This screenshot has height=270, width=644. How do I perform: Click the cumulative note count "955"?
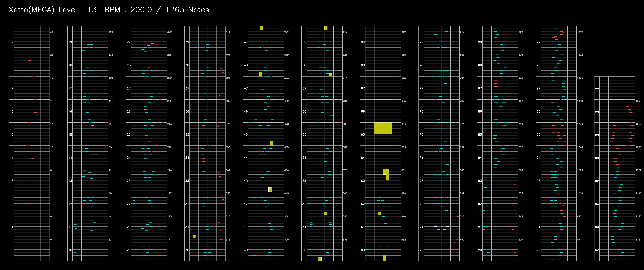(521, 32)
